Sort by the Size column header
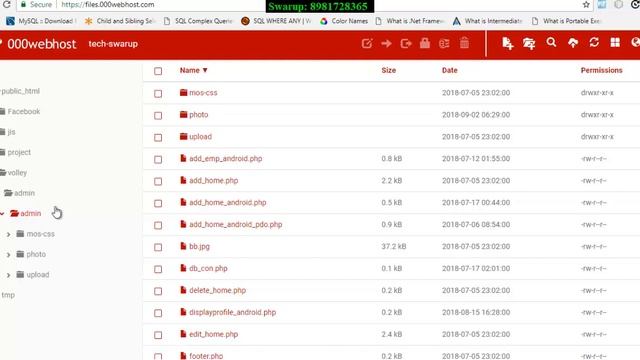The width and height of the screenshot is (640, 360). point(389,70)
